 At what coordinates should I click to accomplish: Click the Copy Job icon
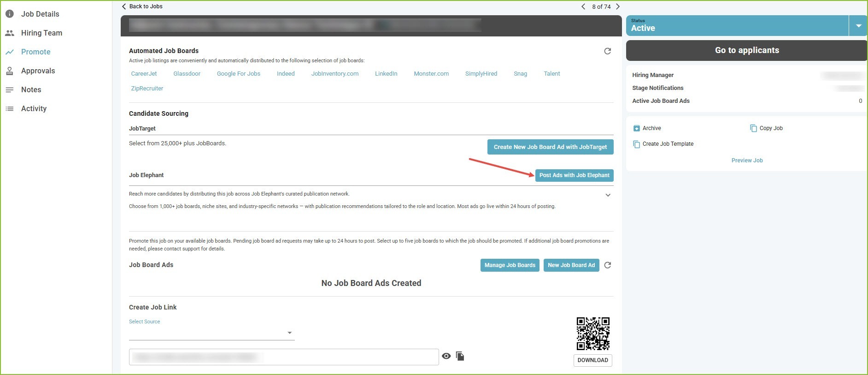click(754, 128)
